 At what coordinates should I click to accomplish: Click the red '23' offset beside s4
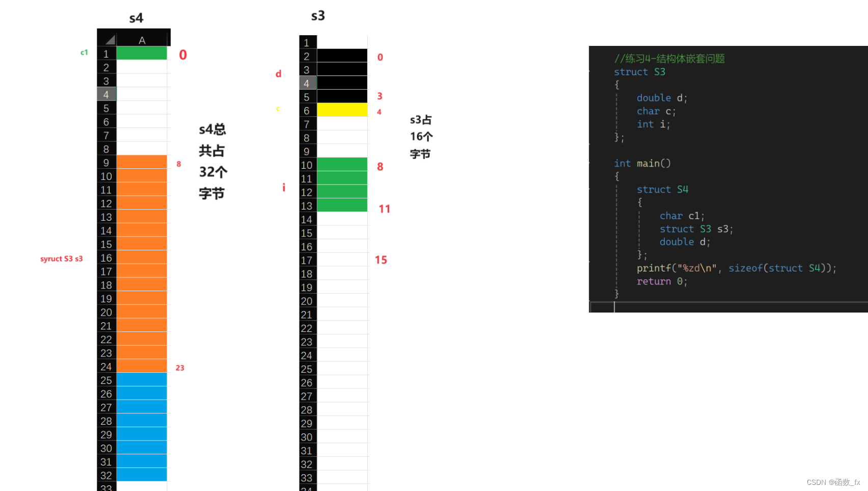[180, 368]
